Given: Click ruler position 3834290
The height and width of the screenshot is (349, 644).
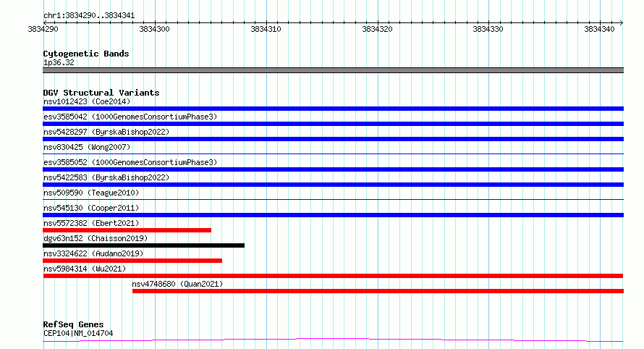Looking at the screenshot, I should [x=43, y=29].
